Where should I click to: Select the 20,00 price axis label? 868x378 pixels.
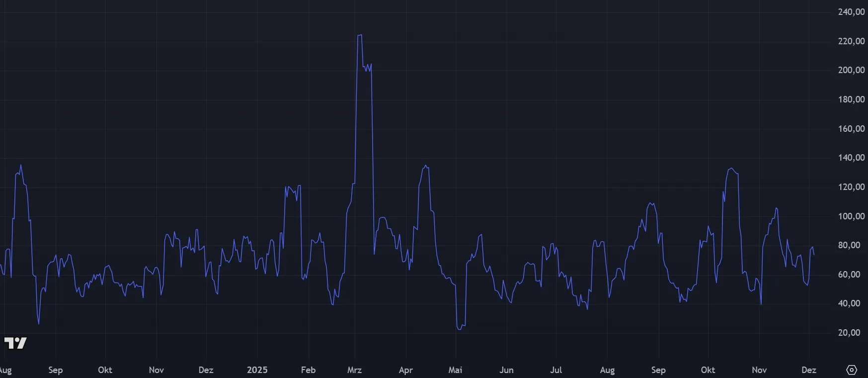[x=849, y=333]
